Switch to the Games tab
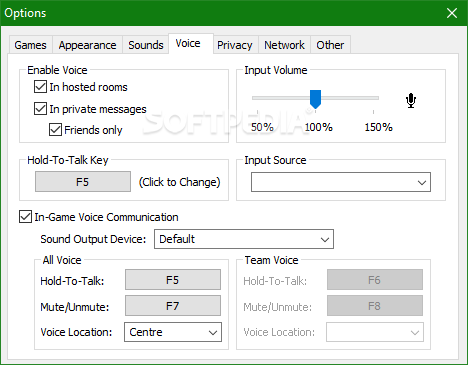468x365 pixels. (x=30, y=45)
